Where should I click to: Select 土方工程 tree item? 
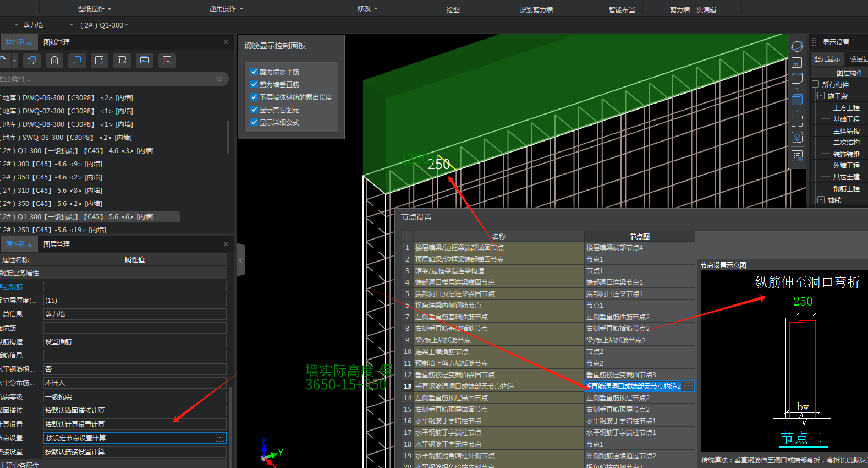[846, 108]
